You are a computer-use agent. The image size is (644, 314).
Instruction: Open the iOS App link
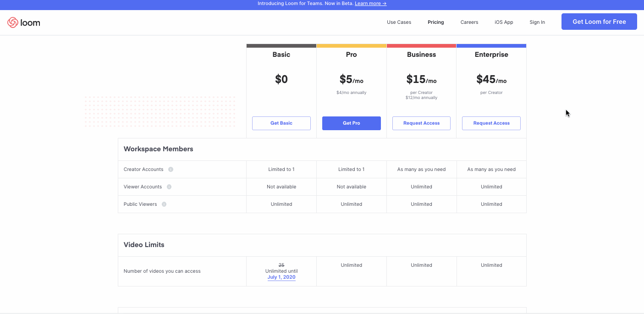pos(504,22)
